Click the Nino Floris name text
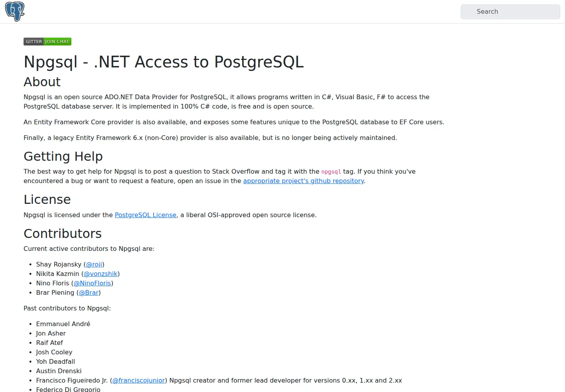 point(53,283)
